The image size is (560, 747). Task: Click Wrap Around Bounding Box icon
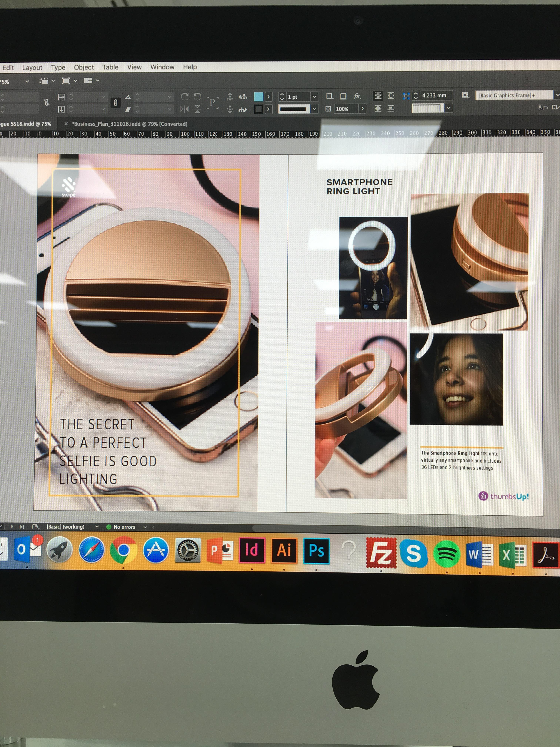391,96
